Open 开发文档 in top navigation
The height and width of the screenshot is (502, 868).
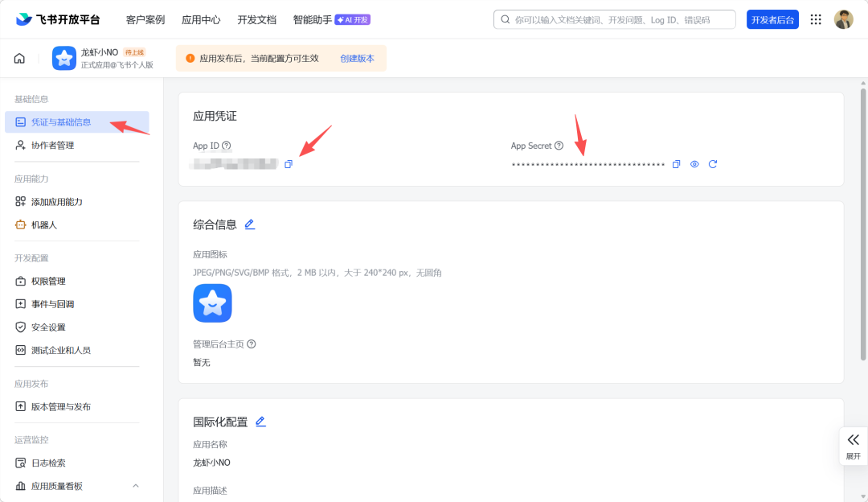(256, 19)
